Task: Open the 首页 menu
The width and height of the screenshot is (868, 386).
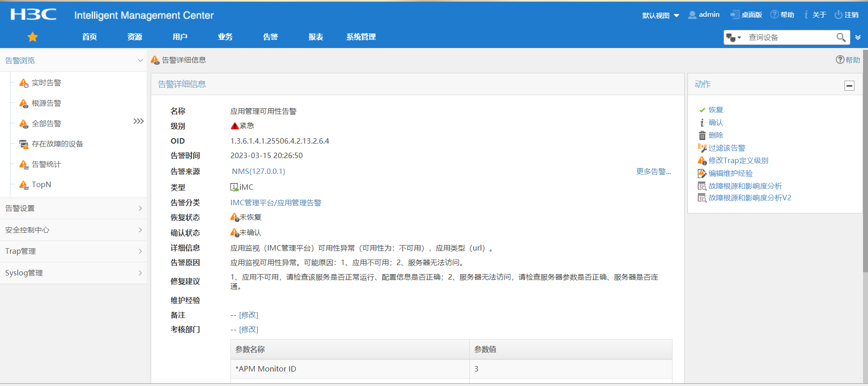Action: pos(90,37)
